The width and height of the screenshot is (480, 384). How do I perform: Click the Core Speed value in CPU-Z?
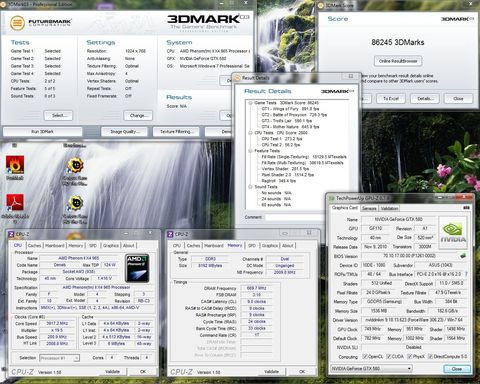(57, 323)
